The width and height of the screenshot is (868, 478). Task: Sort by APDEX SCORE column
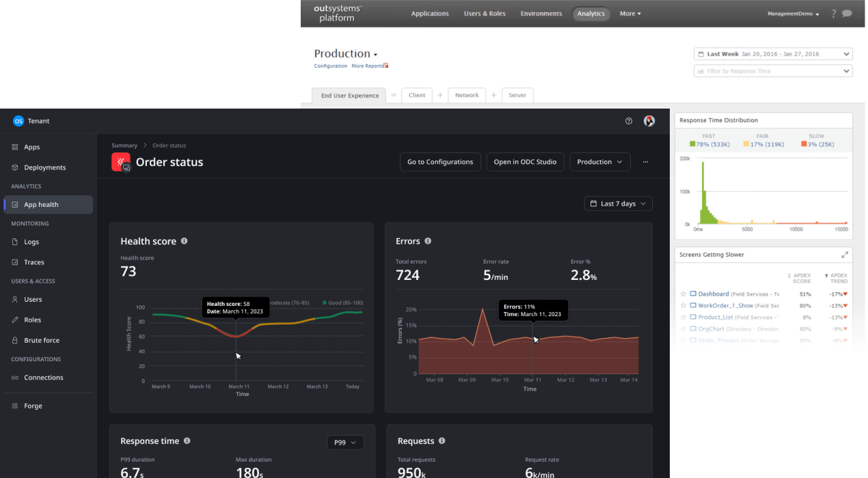pos(799,278)
